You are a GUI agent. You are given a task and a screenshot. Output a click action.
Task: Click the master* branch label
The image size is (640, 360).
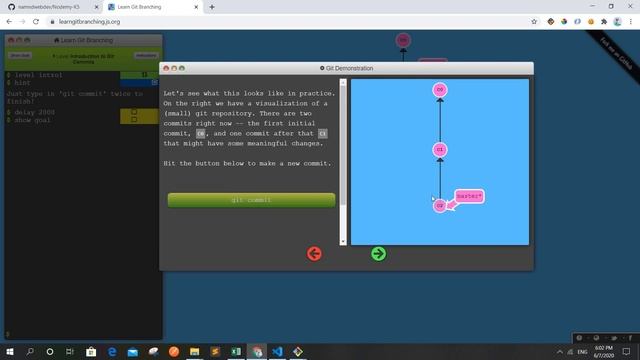[469, 196]
